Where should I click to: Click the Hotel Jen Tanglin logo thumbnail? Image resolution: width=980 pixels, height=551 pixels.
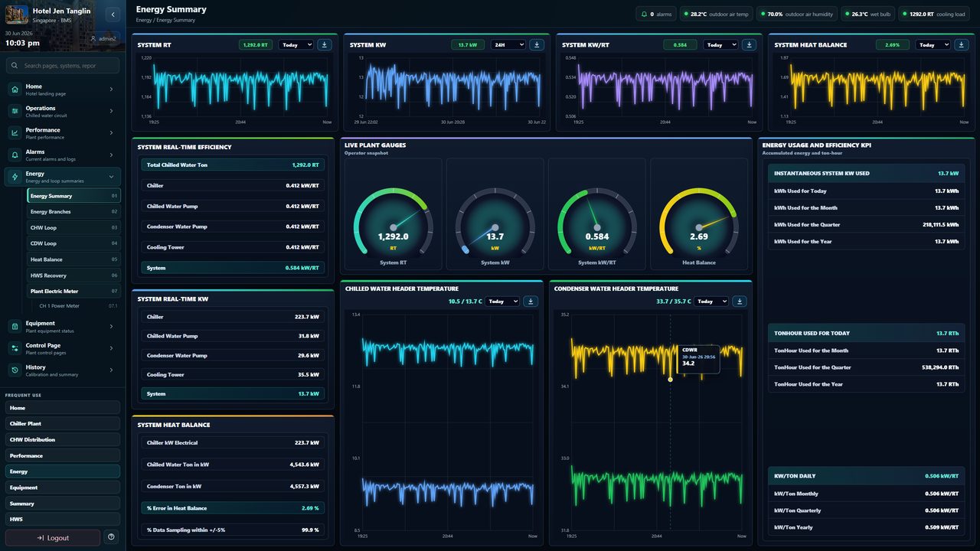point(17,15)
